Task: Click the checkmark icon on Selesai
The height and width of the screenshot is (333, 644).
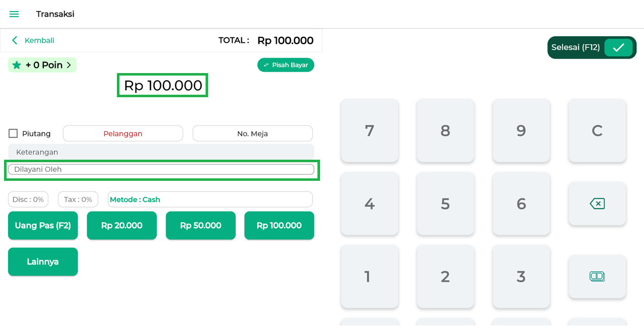Action: click(618, 48)
